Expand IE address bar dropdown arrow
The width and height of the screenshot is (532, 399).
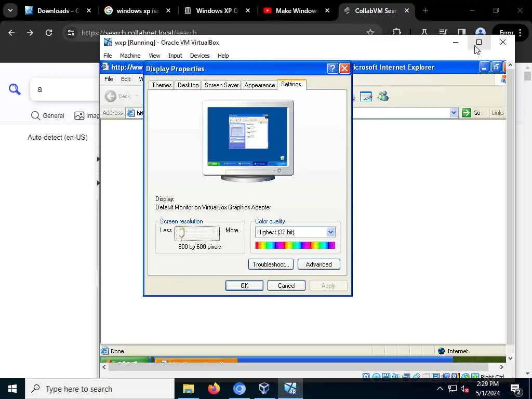454,113
